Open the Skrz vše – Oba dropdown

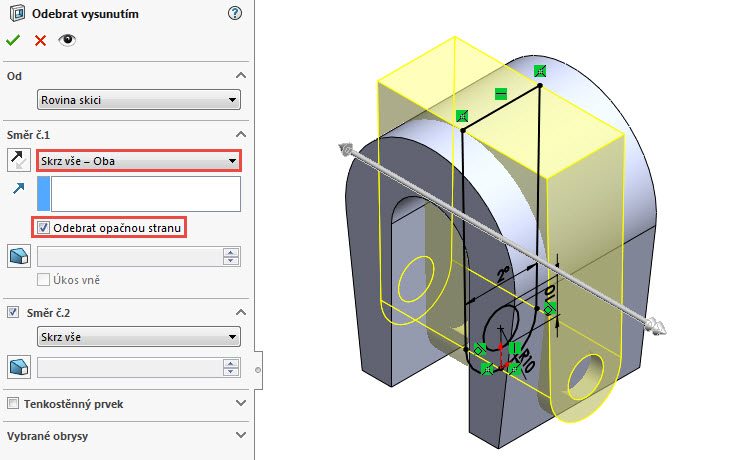click(139, 161)
